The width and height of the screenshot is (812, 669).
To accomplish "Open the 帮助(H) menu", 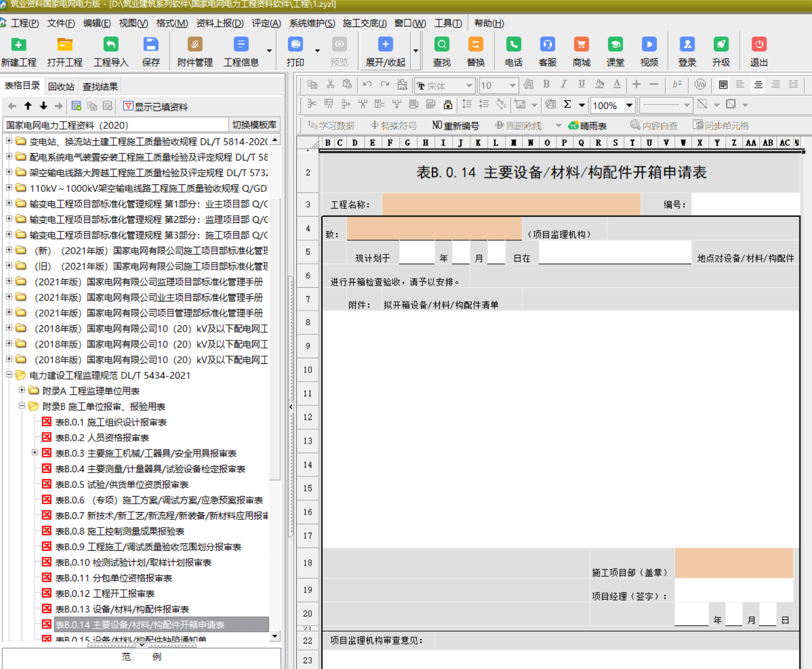I will click(489, 23).
